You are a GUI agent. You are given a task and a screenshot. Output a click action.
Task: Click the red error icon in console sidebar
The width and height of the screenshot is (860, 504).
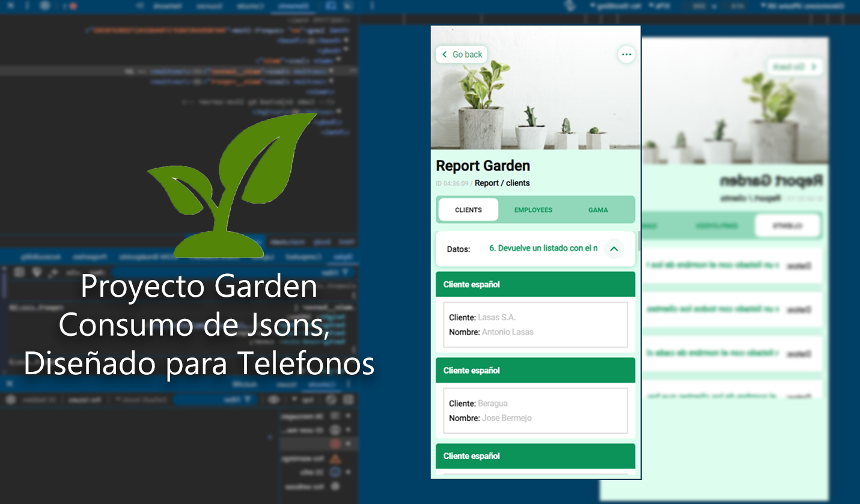coord(335,444)
